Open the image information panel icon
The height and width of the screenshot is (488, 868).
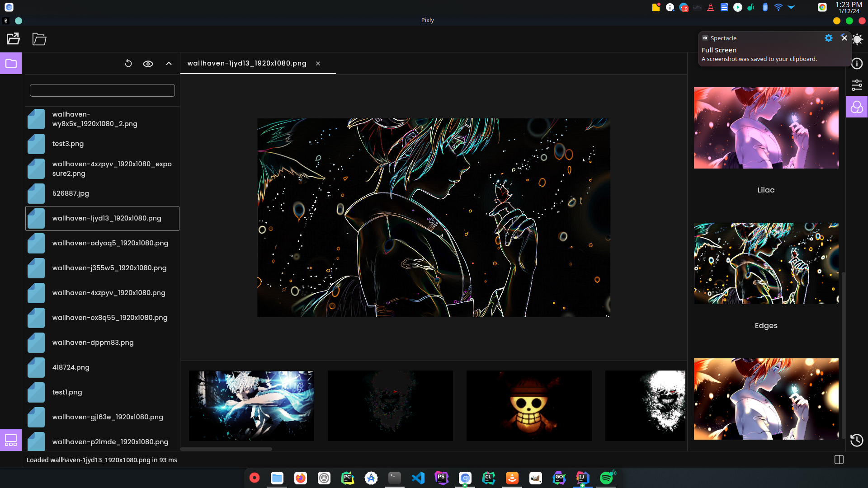point(857,64)
